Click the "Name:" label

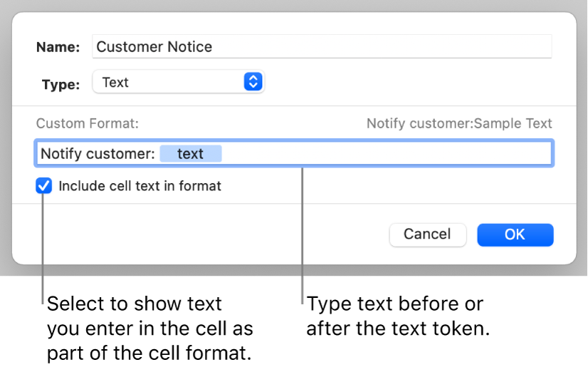(58, 48)
